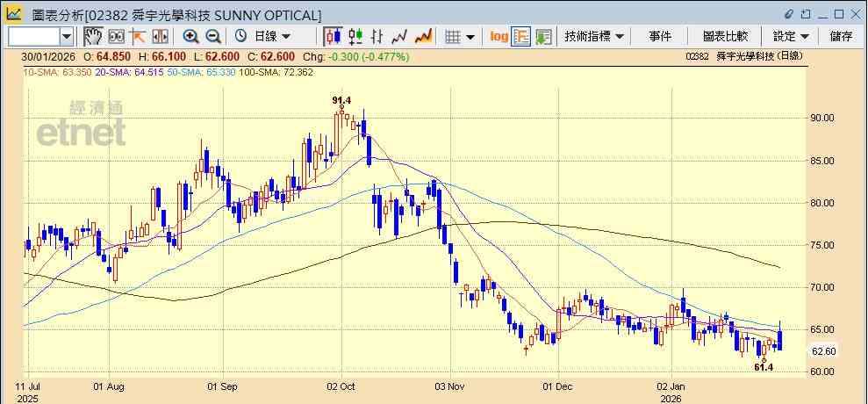
Task: Open the 技術指標 dropdown menu
Action: pos(594,37)
